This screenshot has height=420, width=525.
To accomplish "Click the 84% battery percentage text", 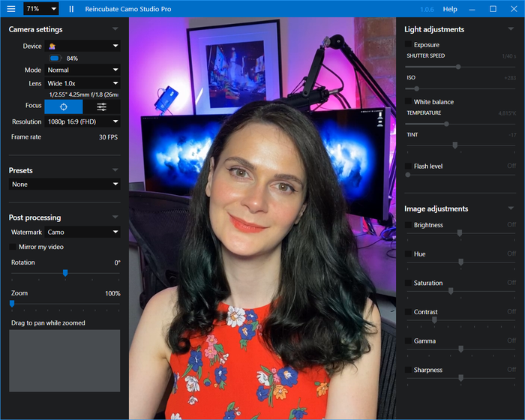I will tap(72, 58).
